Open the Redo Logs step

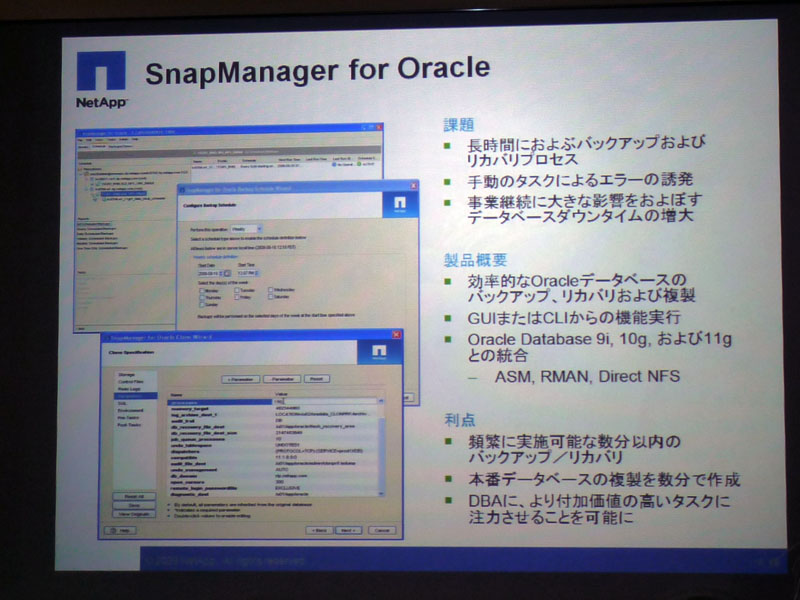click(129, 389)
